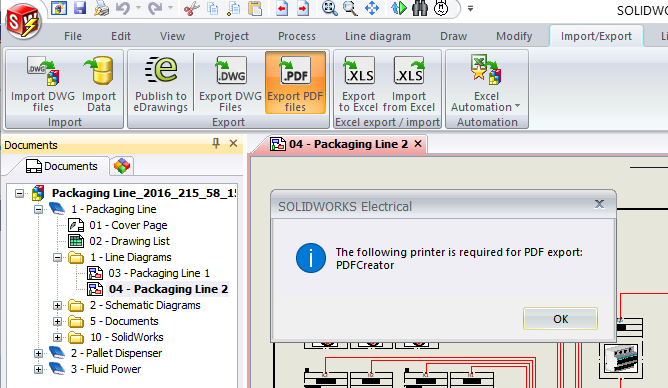
Task: Expand the 10 - SolidWorks folder
Action: click(x=57, y=337)
